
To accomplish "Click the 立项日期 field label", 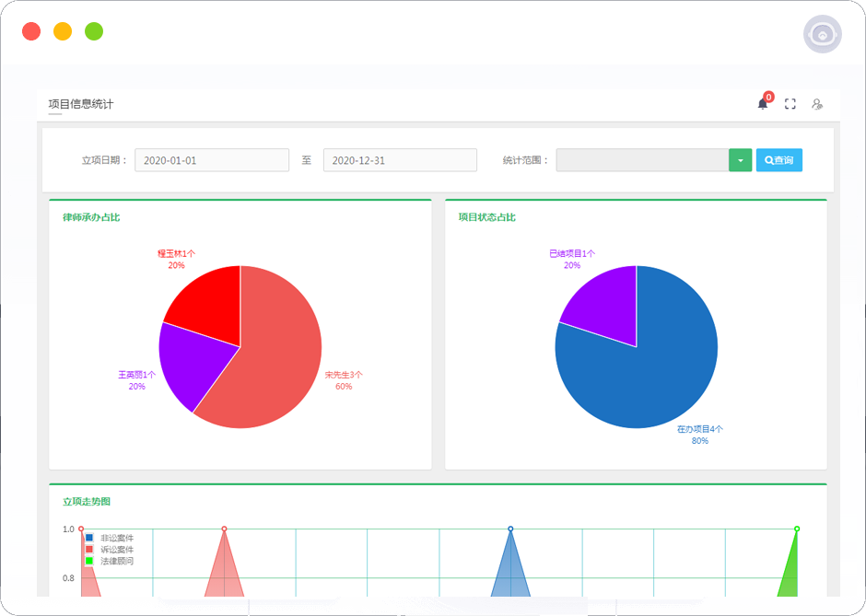I will coord(105,160).
